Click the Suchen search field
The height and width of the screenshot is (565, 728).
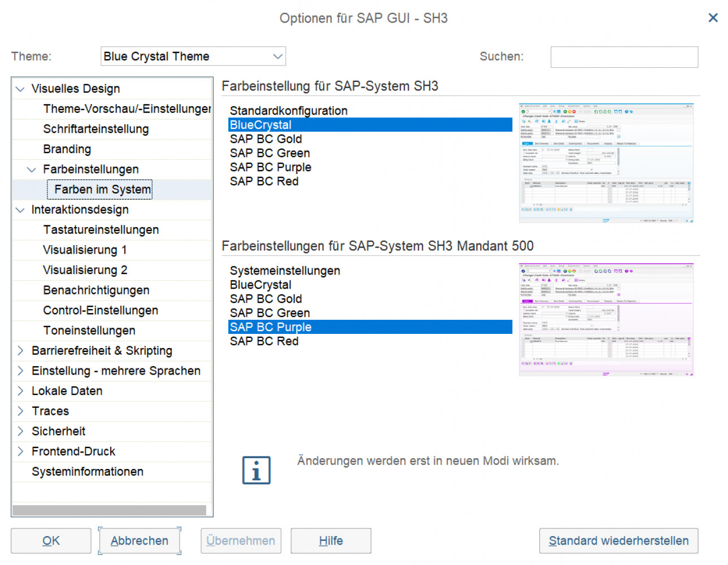[624, 57]
